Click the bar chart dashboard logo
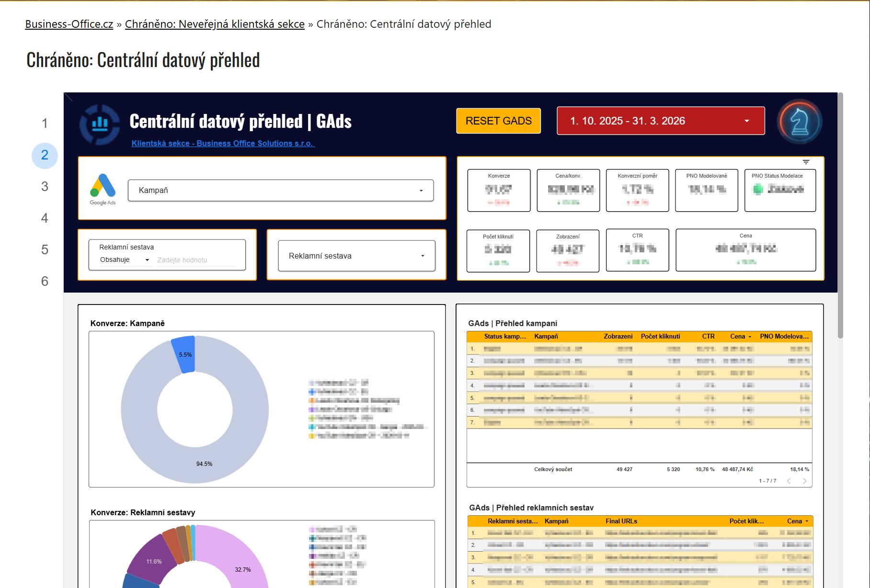 pos(100,124)
